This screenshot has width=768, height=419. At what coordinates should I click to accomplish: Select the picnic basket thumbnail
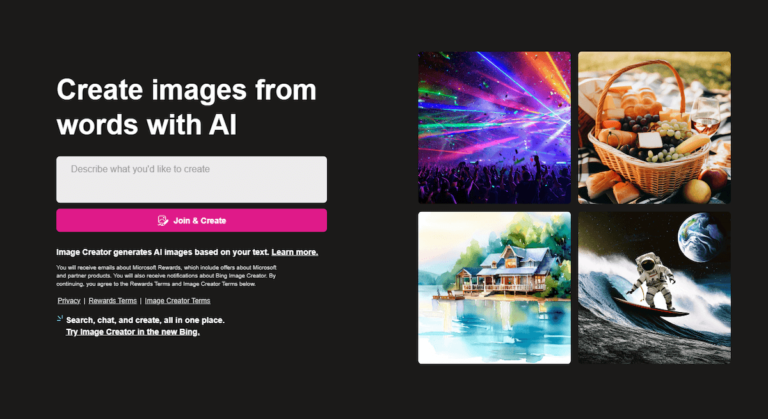click(654, 127)
